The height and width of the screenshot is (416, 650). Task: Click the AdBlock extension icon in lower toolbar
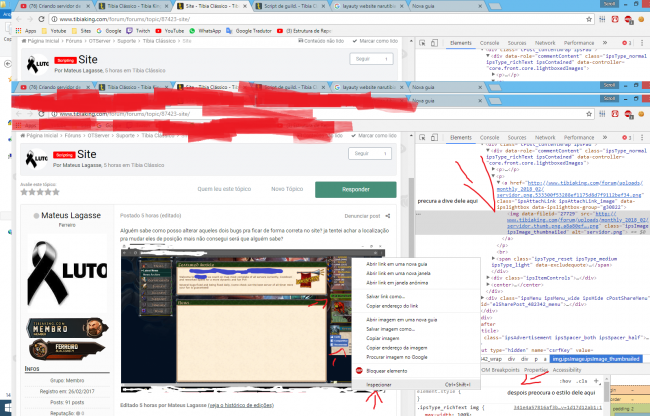[628, 114]
